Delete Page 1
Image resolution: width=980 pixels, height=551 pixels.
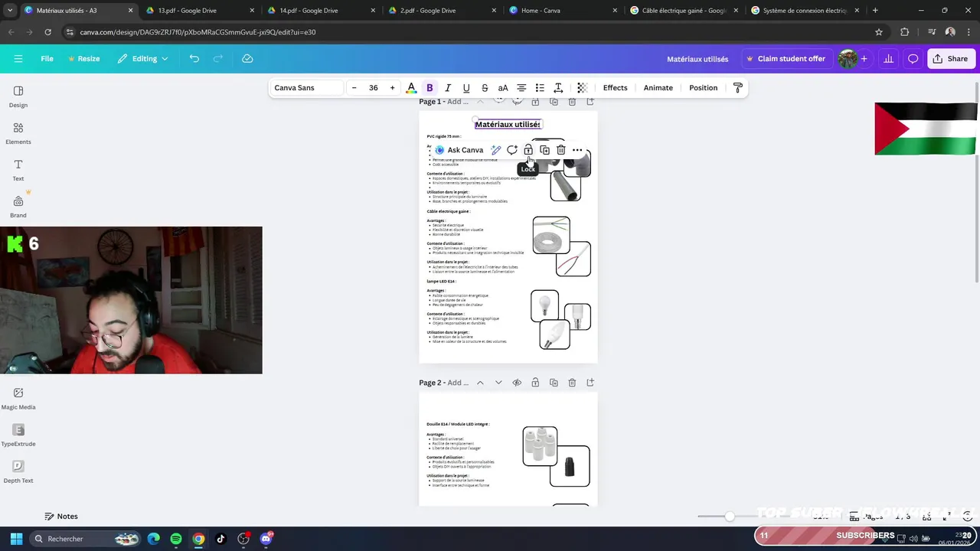click(x=572, y=102)
